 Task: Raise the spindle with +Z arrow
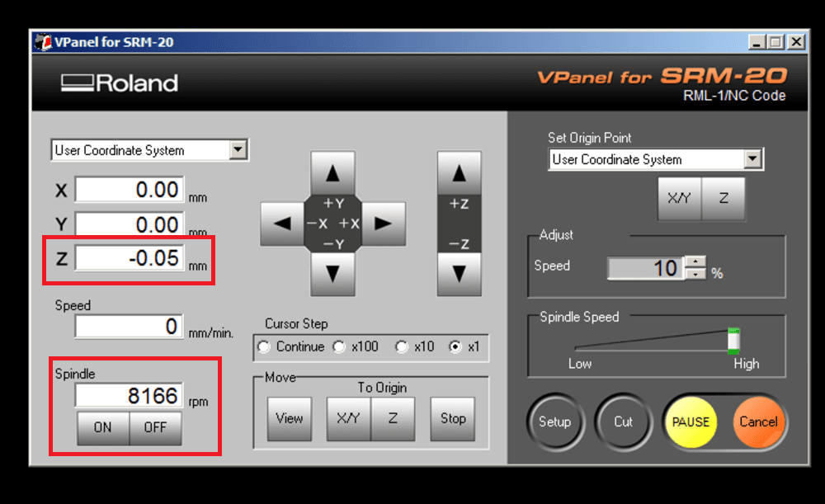(x=459, y=172)
